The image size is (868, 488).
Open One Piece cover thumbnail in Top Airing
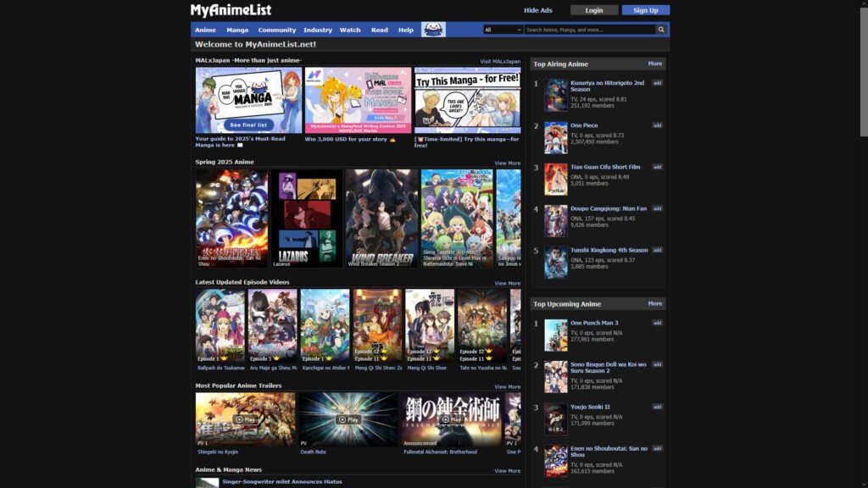(x=556, y=138)
